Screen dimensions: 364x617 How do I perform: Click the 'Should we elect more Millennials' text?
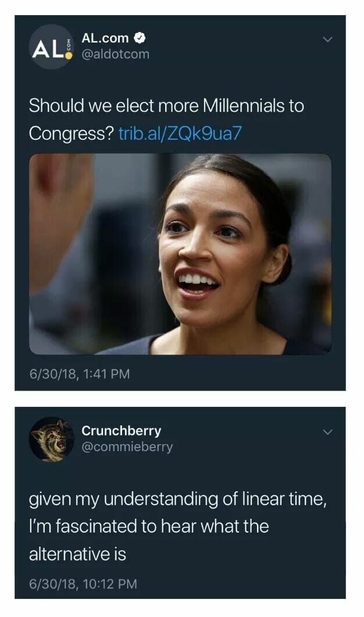click(166, 106)
